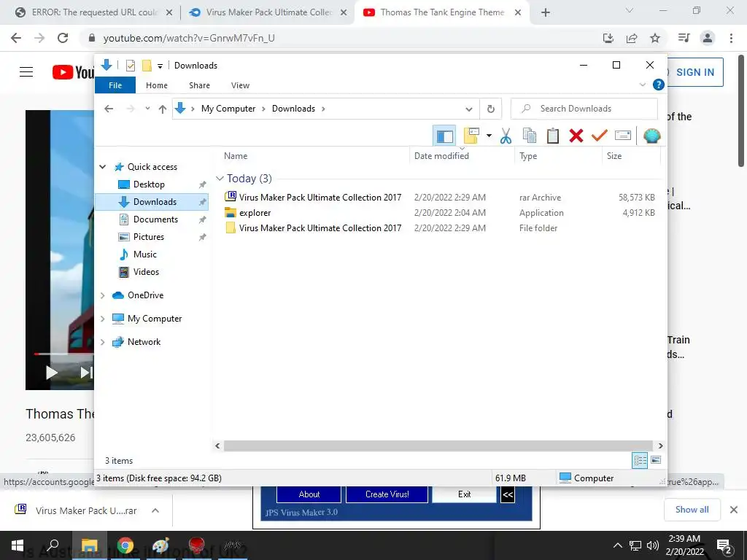The image size is (747, 560).
Task: Refresh the Downloads folder view
Action: tap(491, 109)
